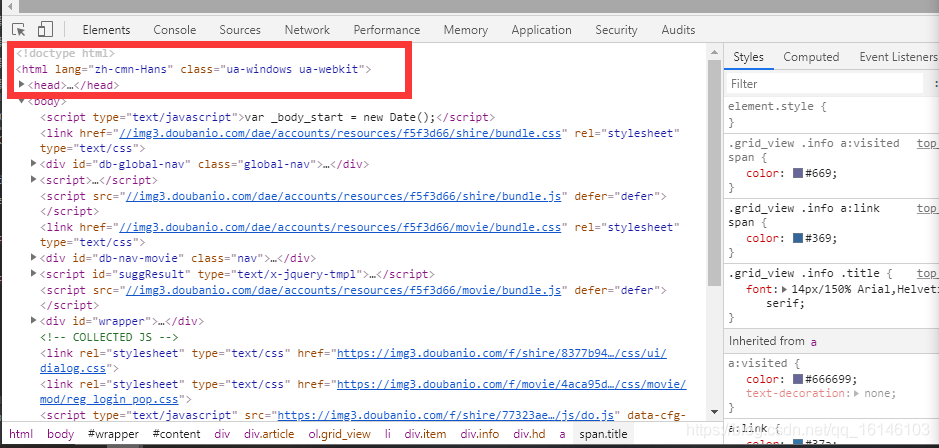The image size is (939, 448).
Task: Select ol.grid_view in the breadcrumb bar
Action: click(x=340, y=434)
